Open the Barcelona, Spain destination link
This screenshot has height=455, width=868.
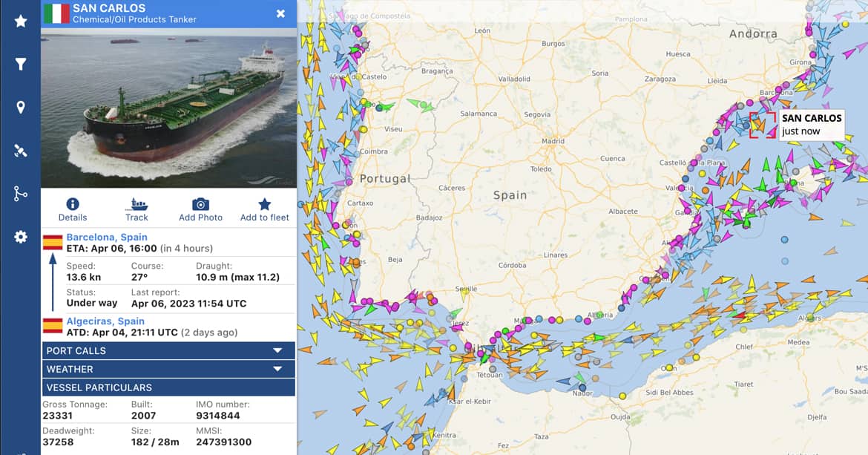(x=108, y=237)
